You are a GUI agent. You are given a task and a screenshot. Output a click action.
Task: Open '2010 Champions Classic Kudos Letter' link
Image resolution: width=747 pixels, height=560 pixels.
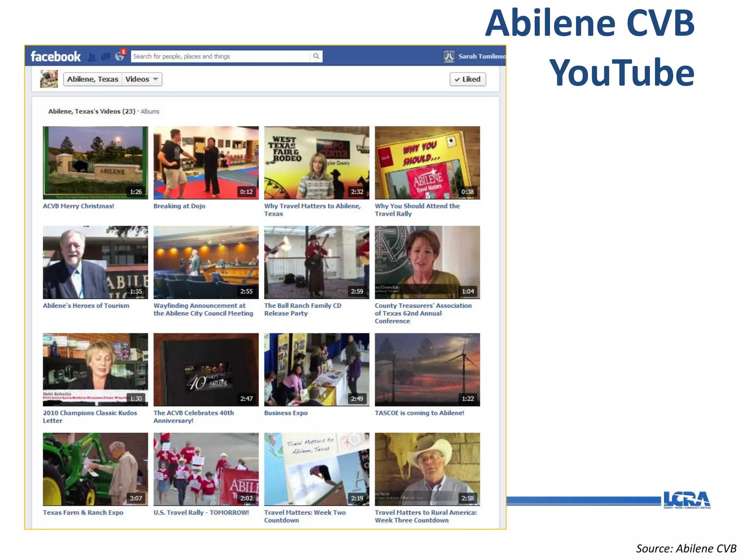pyautogui.click(x=90, y=417)
